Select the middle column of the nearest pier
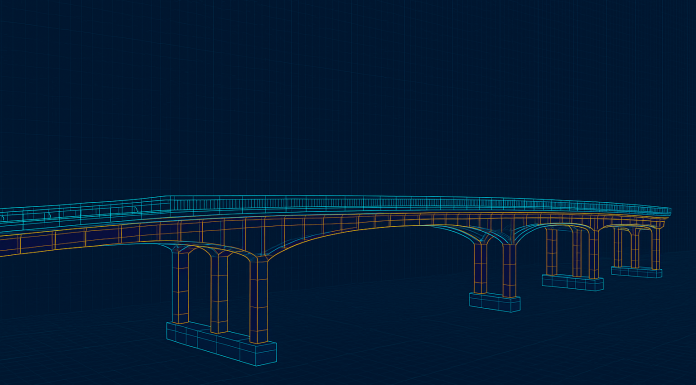 219,293
